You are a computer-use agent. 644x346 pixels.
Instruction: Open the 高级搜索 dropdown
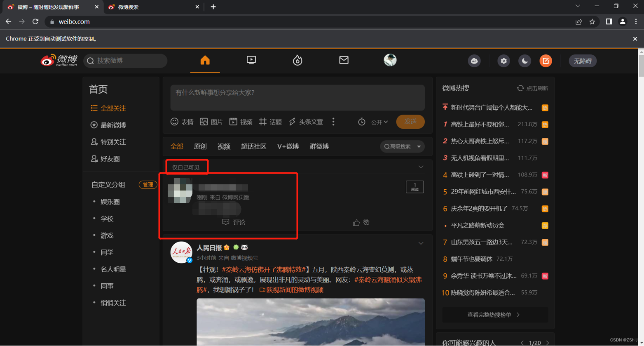click(x=402, y=146)
